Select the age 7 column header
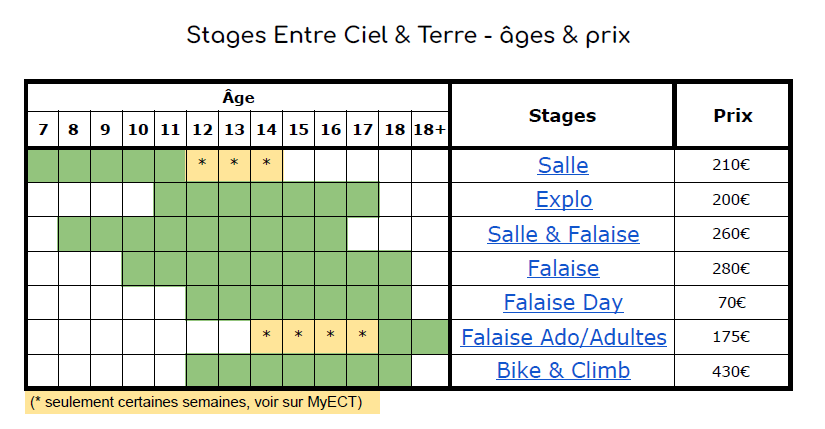The width and height of the screenshot is (825, 429). [x=43, y=129]
